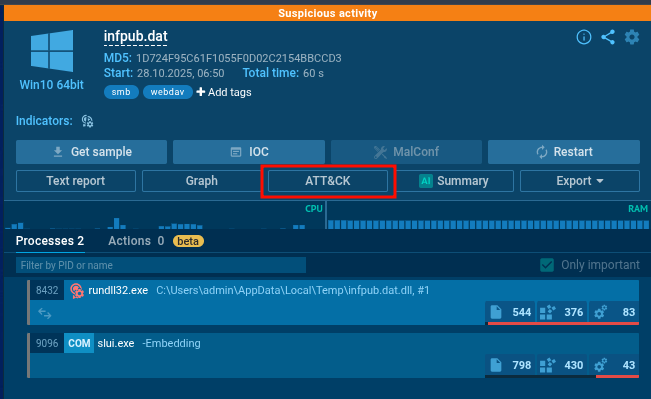Viewport: 651px width, 399px height.
Task: Click the MD5 hash value
Action: [239, 58]
